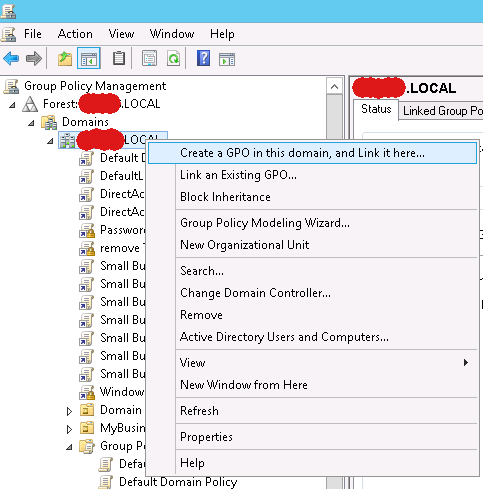Switch to the Linked Group Policy tab

pyautogui.click(x=442, y=111)
